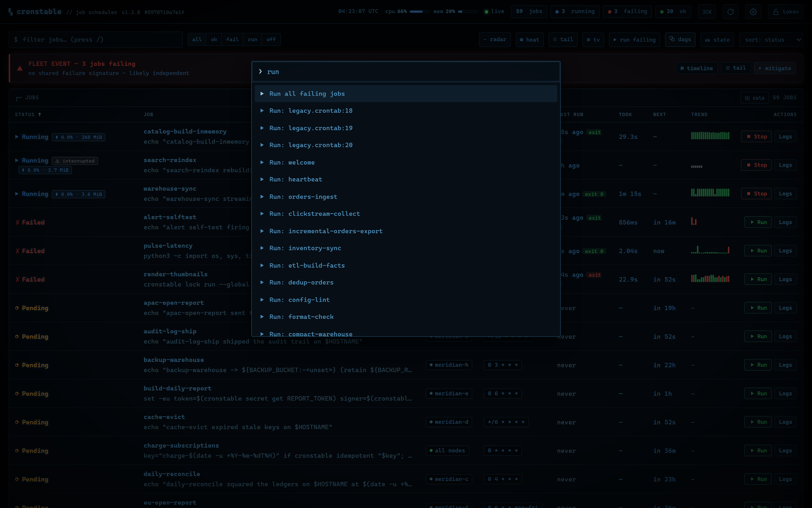Select Run: welcome command
The image size is (812, 508).
tap(406, 162)
